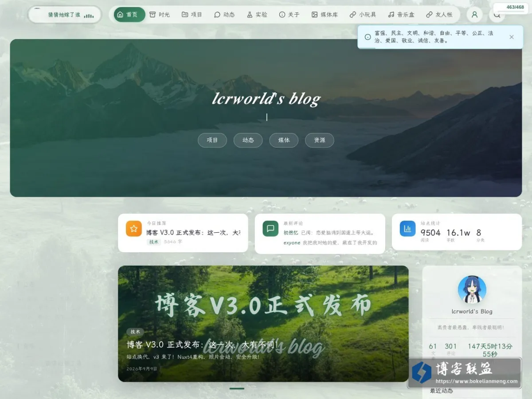Click the orange star 今日推荐 icon

tap(134, 228)
